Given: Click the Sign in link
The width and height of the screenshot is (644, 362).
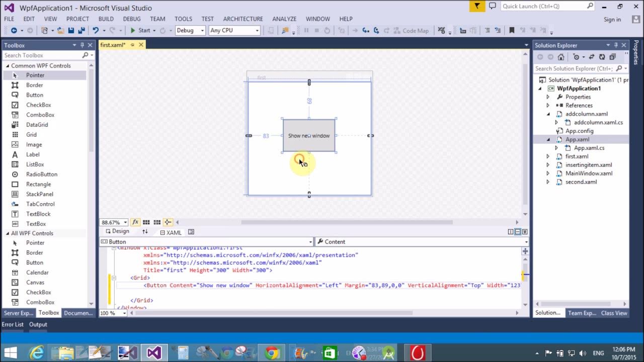Looking at the screenshot, I should [x=612, y=20].
